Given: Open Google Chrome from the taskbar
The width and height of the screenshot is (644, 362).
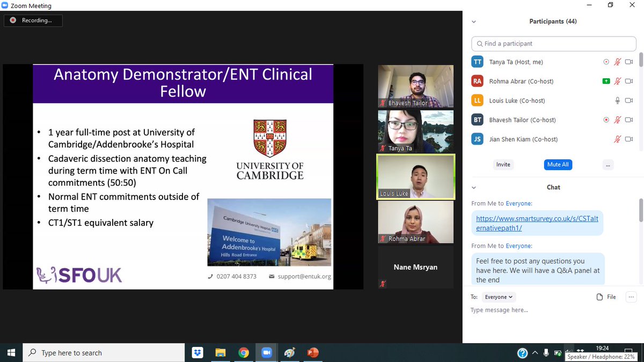Looking at the screenshot, I should click(x=243, y=353).
